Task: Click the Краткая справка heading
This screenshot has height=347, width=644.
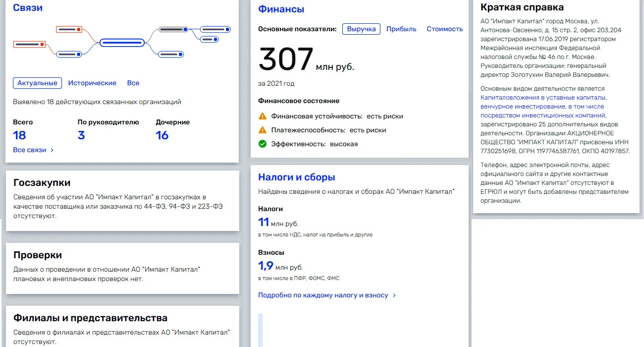Action: pos(522,7)
